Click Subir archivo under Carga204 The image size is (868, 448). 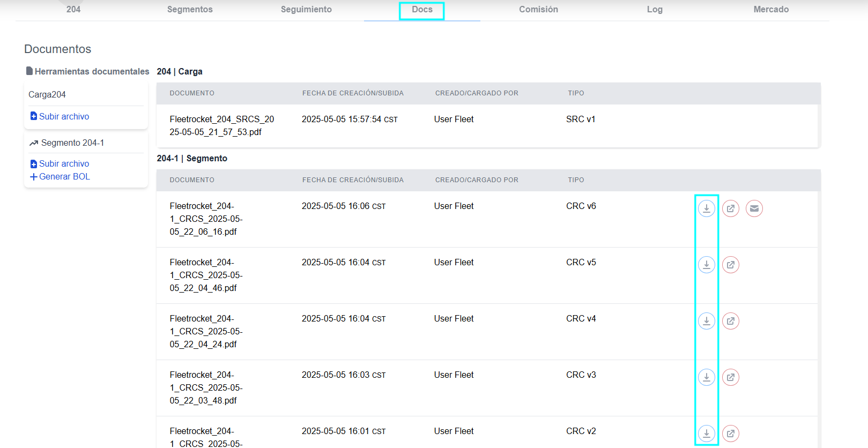60,116
